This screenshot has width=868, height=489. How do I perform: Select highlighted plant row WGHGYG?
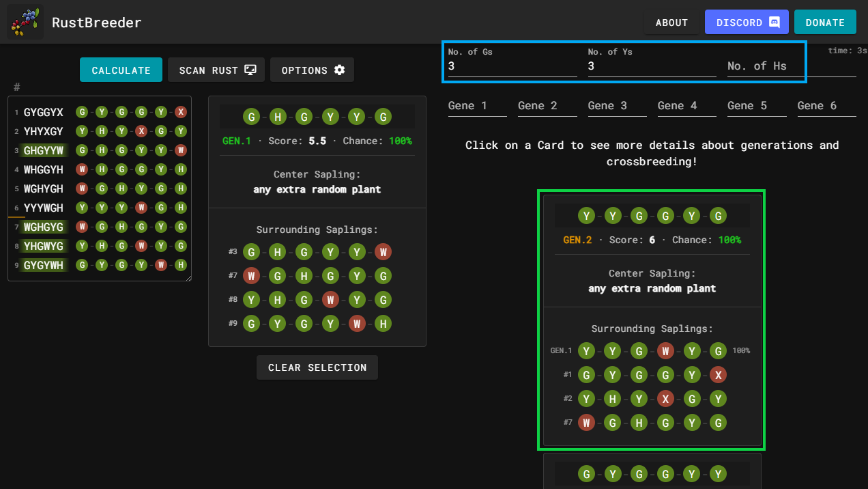tap(100, 227)
